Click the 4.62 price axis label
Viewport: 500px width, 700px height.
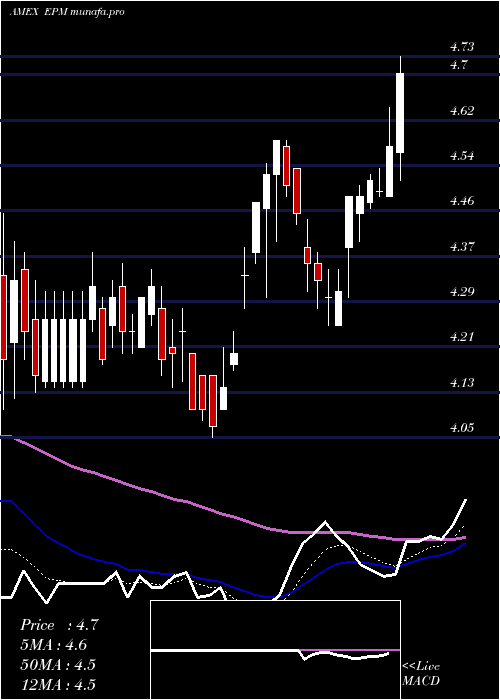pos(462,111)
